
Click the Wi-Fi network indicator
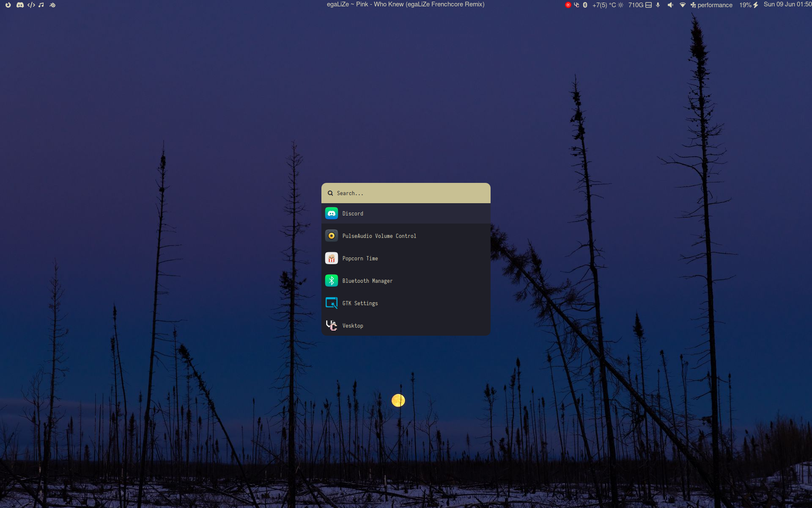coord(683,5)
